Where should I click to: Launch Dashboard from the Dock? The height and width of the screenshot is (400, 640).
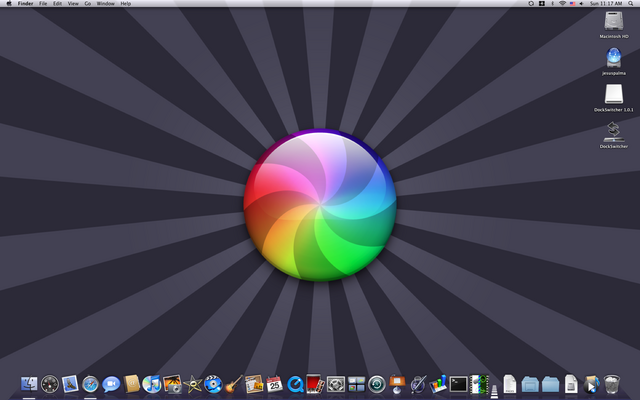tap(50, 384)
